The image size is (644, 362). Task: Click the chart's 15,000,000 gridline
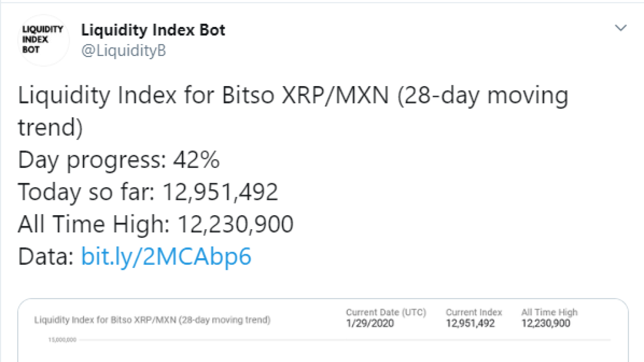point(345,340)
